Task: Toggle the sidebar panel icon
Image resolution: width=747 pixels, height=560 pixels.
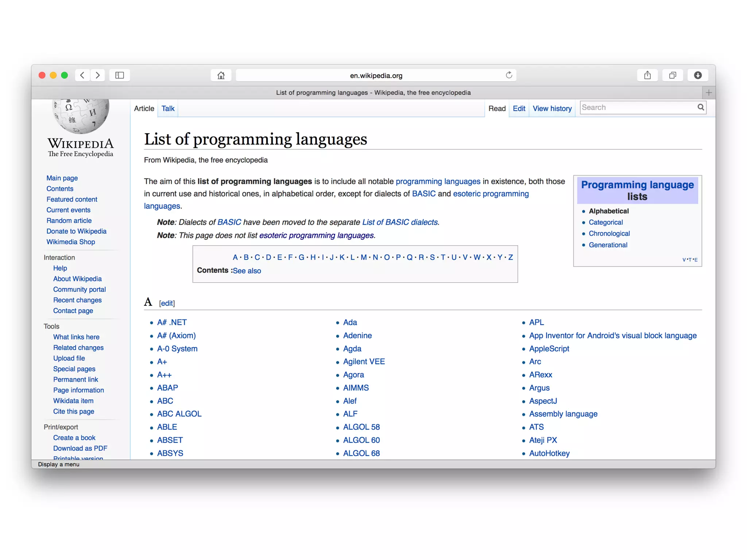Action: click(x=120, y=75)
